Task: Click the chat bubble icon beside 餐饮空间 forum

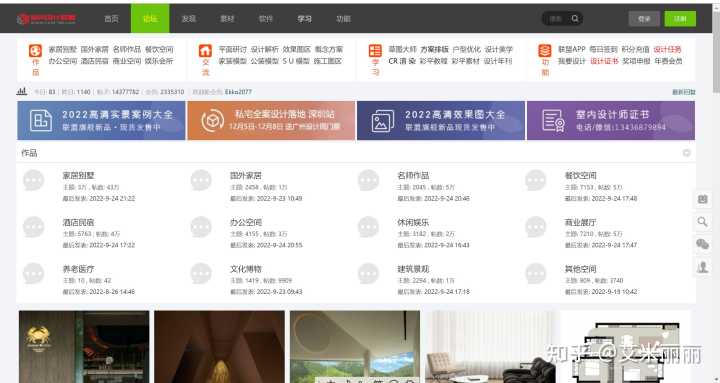Action: [536, 180]
